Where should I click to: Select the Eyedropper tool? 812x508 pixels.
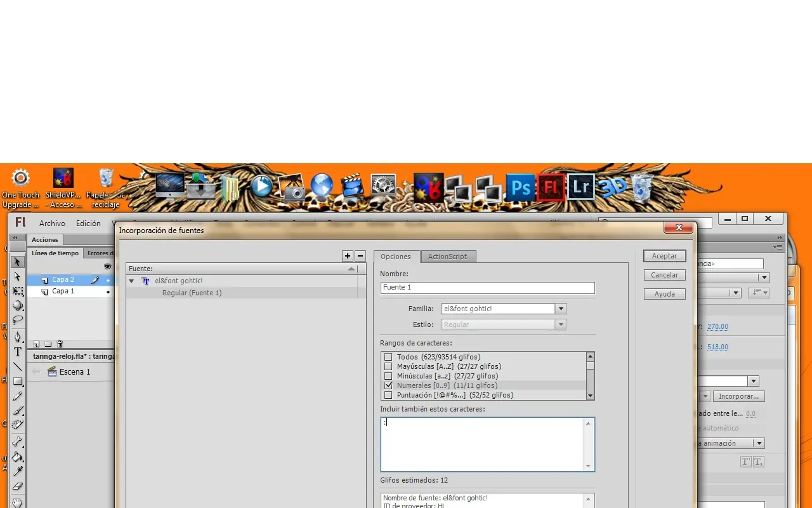[x=18, y=471]
